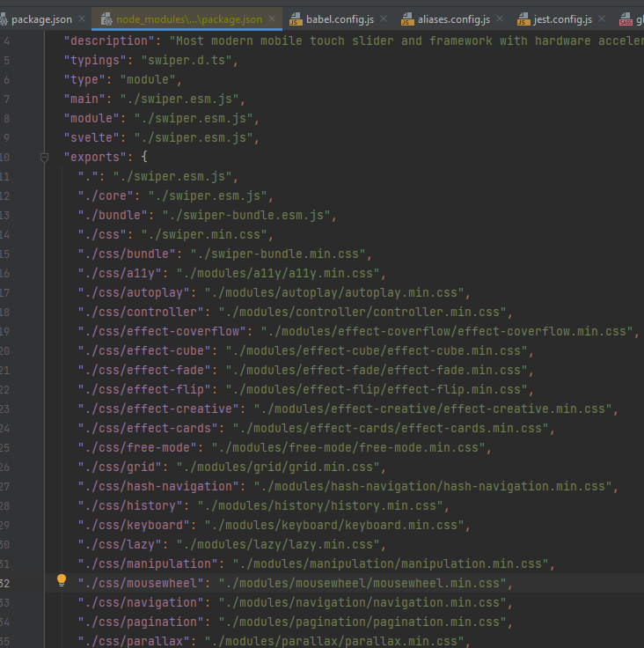Click the "description" key text
Screen dimensions: 644x648
tap(109, 40)
